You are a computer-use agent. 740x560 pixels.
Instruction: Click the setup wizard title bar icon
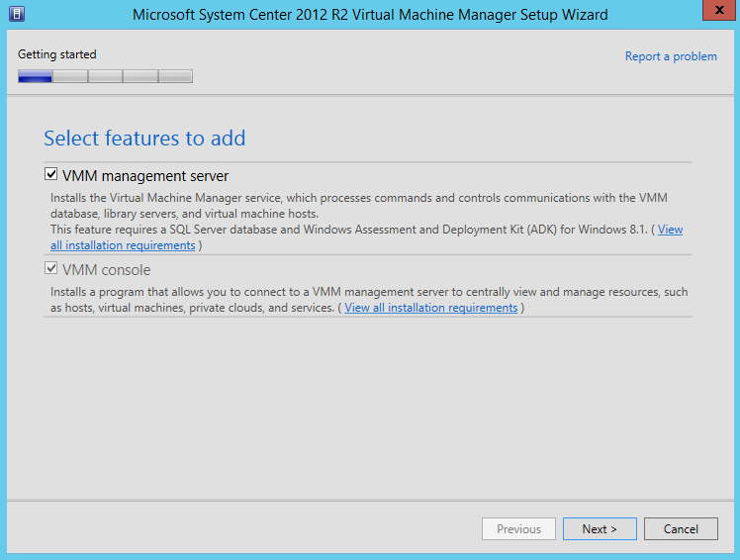17,14
